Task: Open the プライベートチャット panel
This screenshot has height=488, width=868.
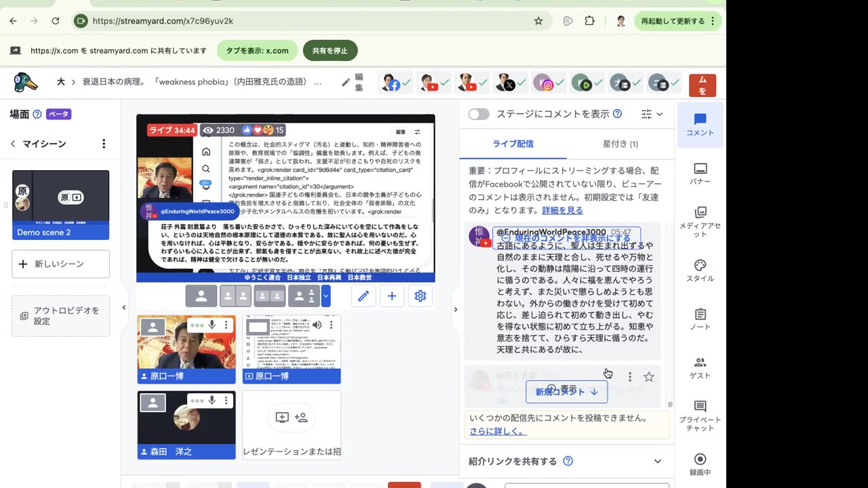Action: coord(700,415)
